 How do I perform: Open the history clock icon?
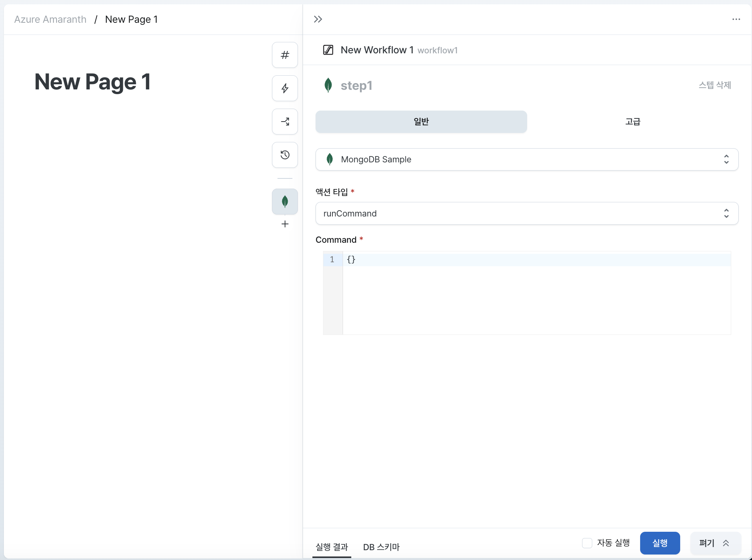[x=285, y=155]
